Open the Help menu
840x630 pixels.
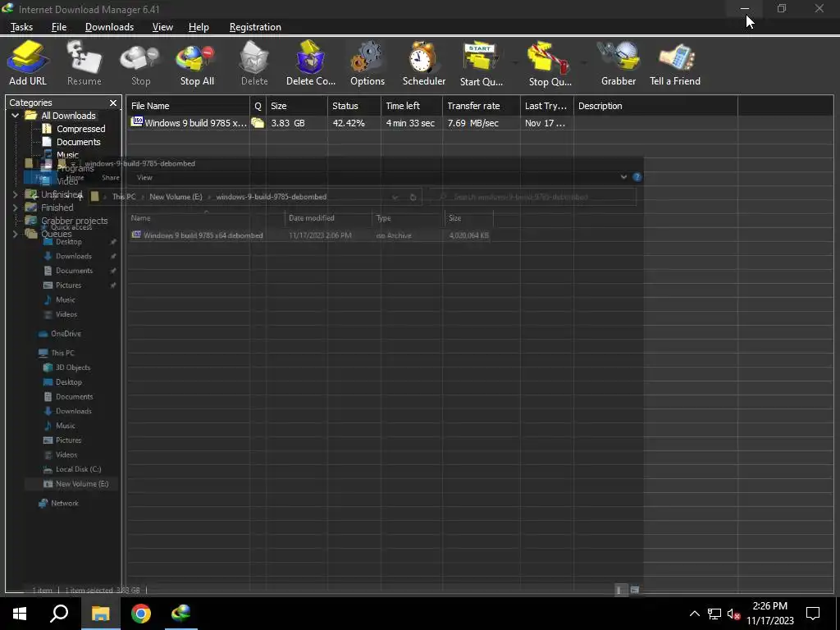(x=199, y=27)
